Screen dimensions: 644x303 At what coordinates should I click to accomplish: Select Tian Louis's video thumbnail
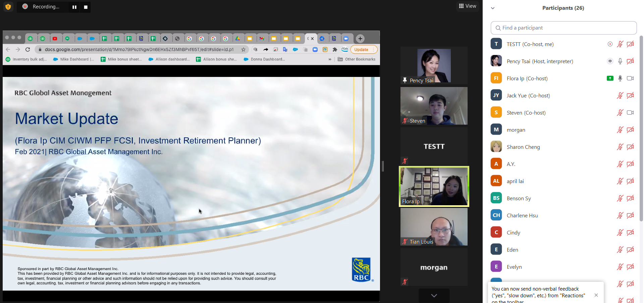click(x=434, y=227)
